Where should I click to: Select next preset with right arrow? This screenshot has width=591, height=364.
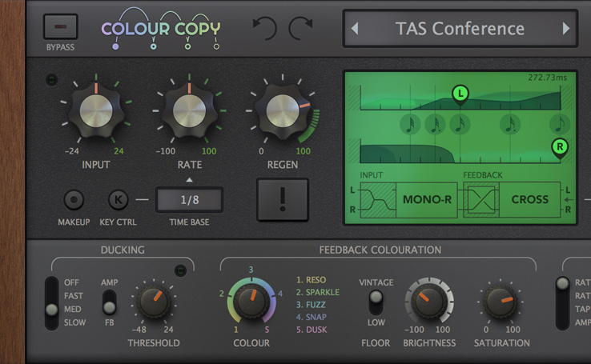(566, 30)
